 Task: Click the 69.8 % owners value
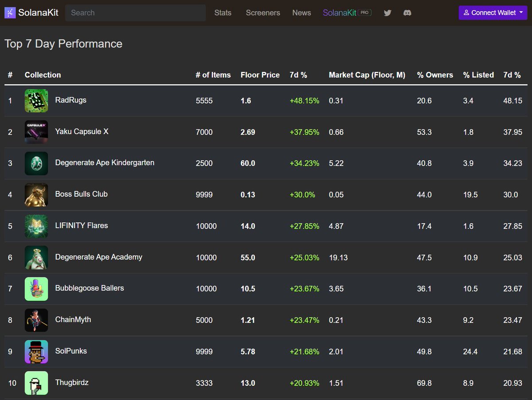[x=424, y=383]
